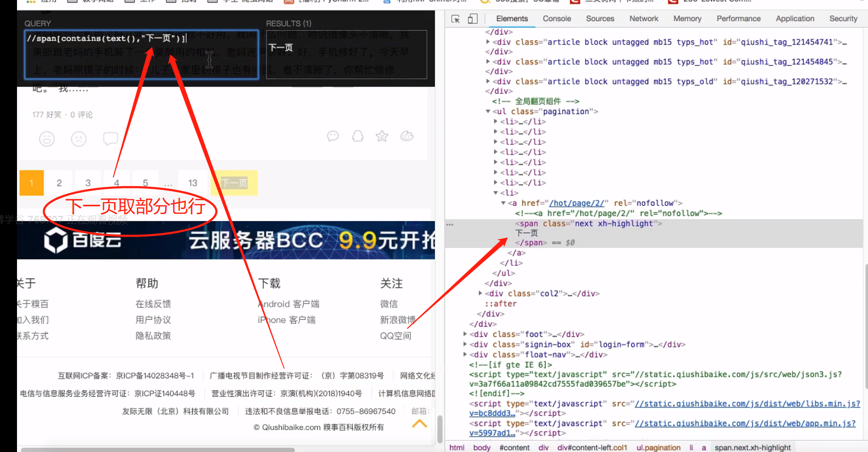Click the 全局翻页组件 comment line
The width and height of the screenshot is (868, 452).
(x=535, y=101)
